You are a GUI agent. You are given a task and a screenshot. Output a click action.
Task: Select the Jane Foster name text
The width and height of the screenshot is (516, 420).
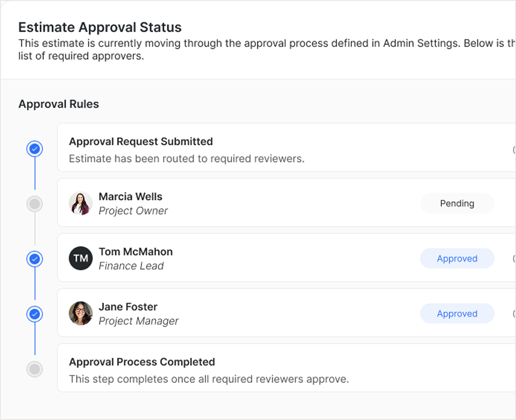pos(128,307)
